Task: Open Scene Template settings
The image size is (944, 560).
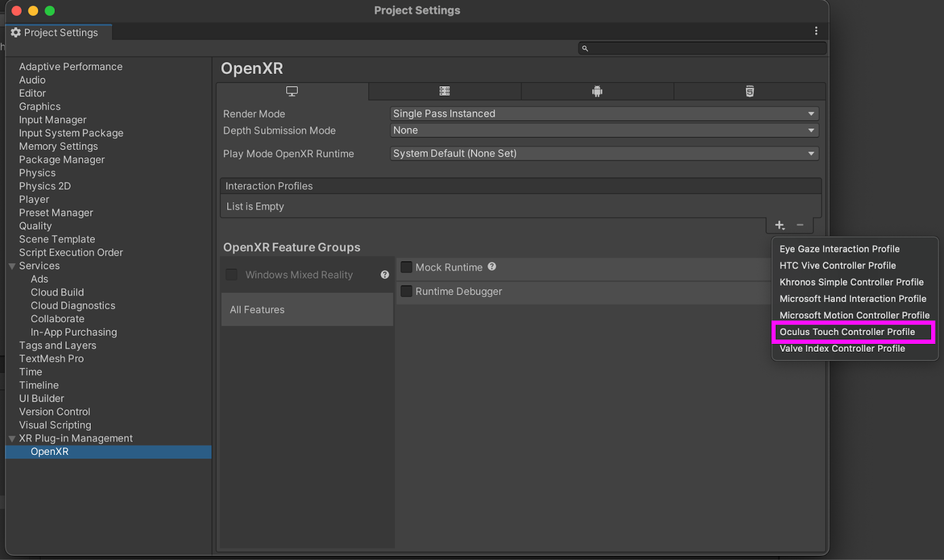Action: pos(57,240)
